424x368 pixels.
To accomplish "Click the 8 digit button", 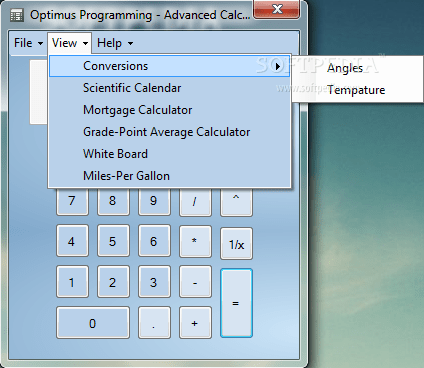I will point(113,201).
